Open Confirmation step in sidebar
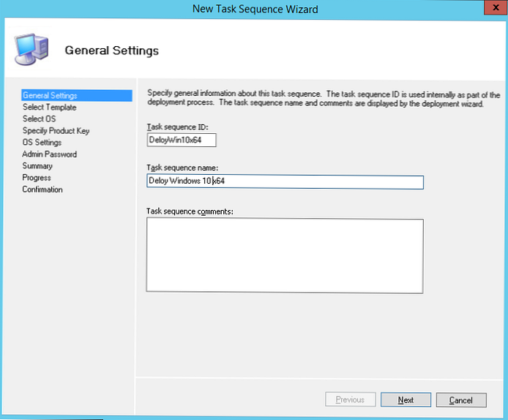Screen dimensions: 508x420 tap(42, 190)
